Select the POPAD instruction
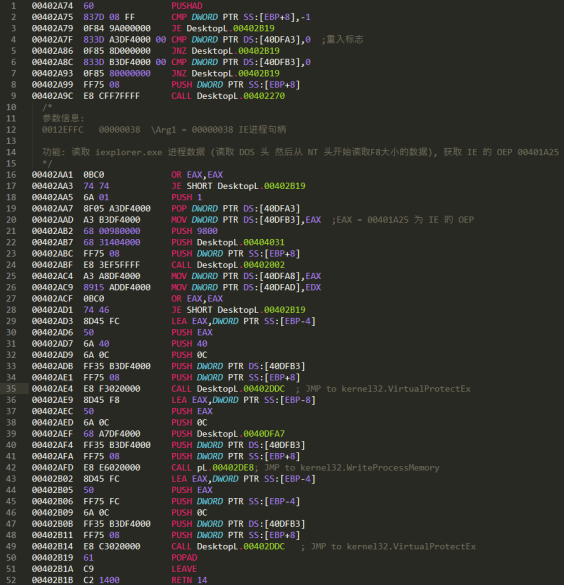The image size is (564, 586). point(184,558)
